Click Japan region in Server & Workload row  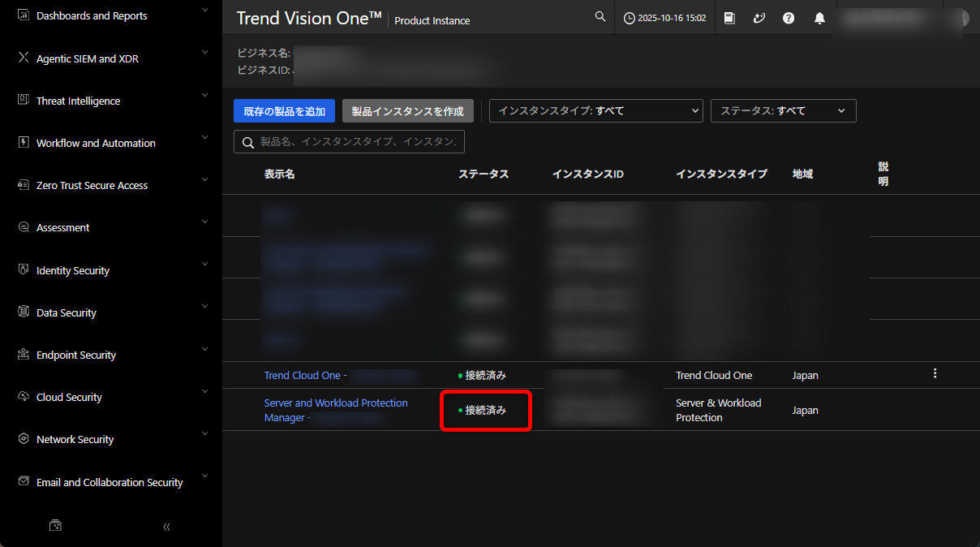tap(806, 410)
